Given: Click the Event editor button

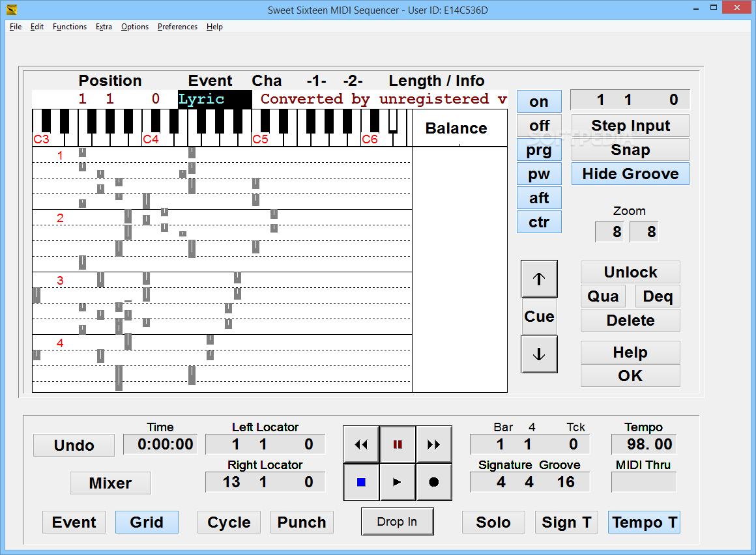Looking at the screenshot, I should click(74, 522).
